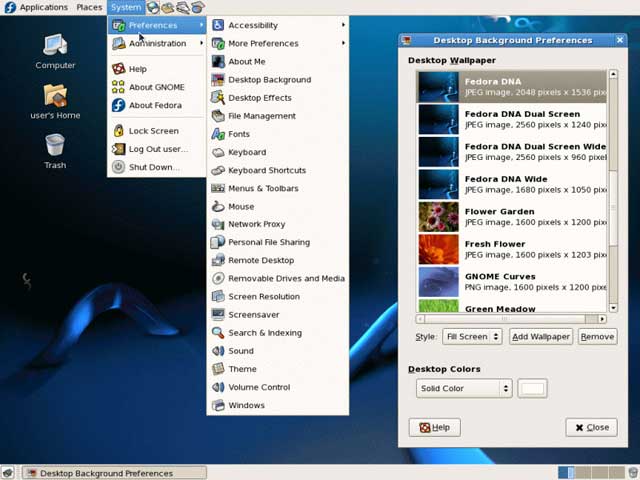Click the Screensaver icon
Viewport: 640px width, 480px height.
(x=218, y=314)
